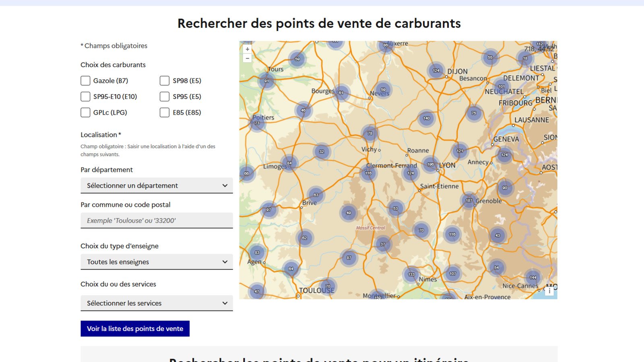Screen dimensions: 644x362
Task: Open the 87 station cluster marker
Action: click(349, 258)
